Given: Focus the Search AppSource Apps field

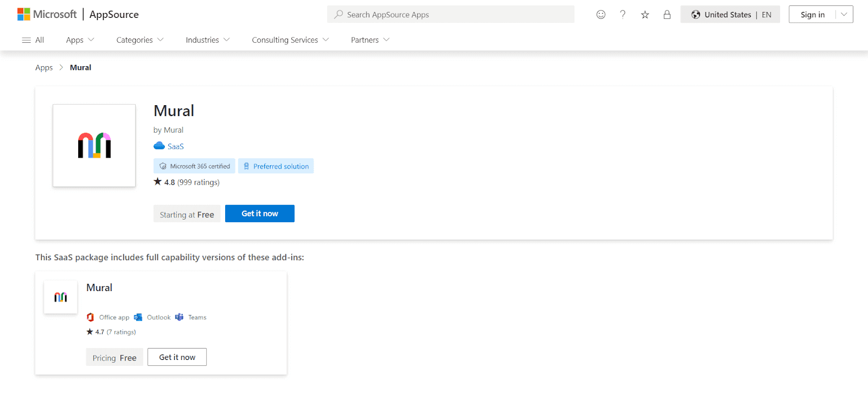Looking at the screenshot, I should pos(450,15).
